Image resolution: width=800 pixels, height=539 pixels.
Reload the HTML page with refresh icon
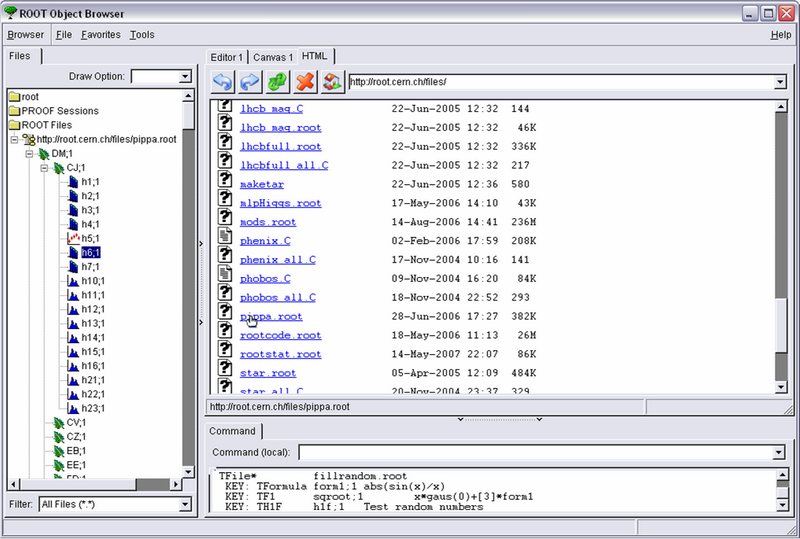pos(277,82)
